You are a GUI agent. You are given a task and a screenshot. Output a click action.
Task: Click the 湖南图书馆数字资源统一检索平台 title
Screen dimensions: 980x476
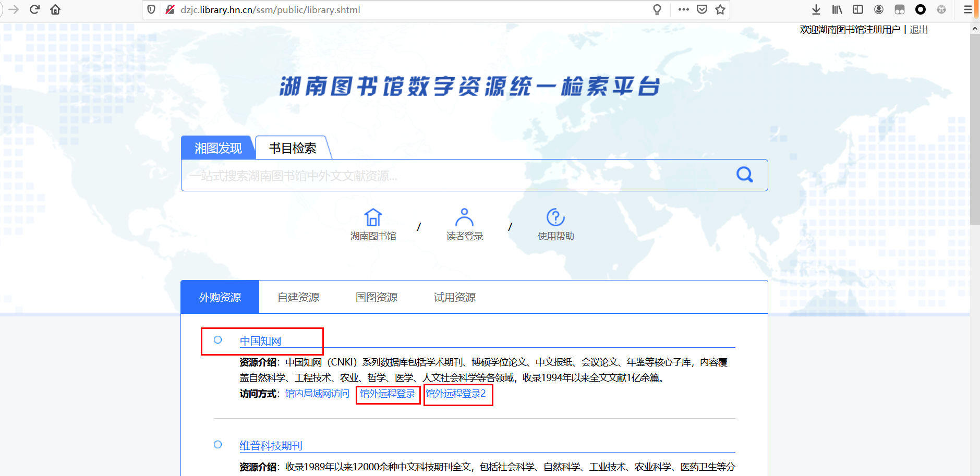tap(470, 86)
